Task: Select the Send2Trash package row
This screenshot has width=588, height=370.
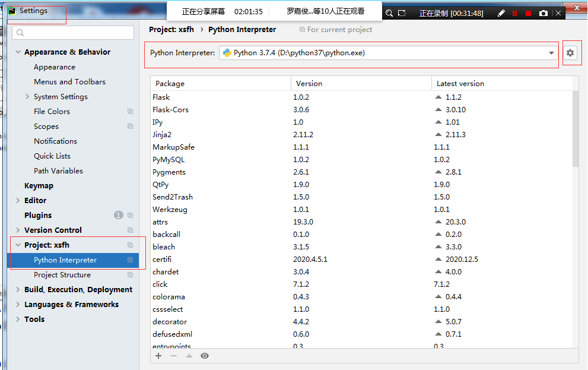Action: [x=362, y=197]
